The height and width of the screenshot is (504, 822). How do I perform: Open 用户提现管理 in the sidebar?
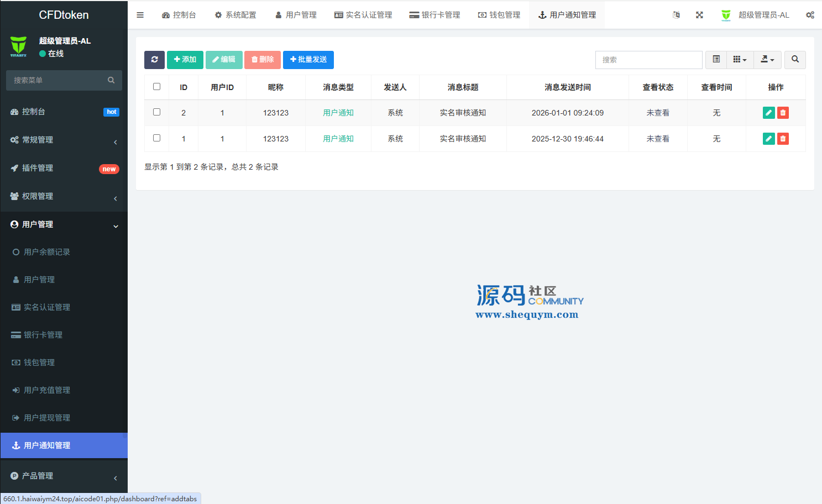click(47, 418)
